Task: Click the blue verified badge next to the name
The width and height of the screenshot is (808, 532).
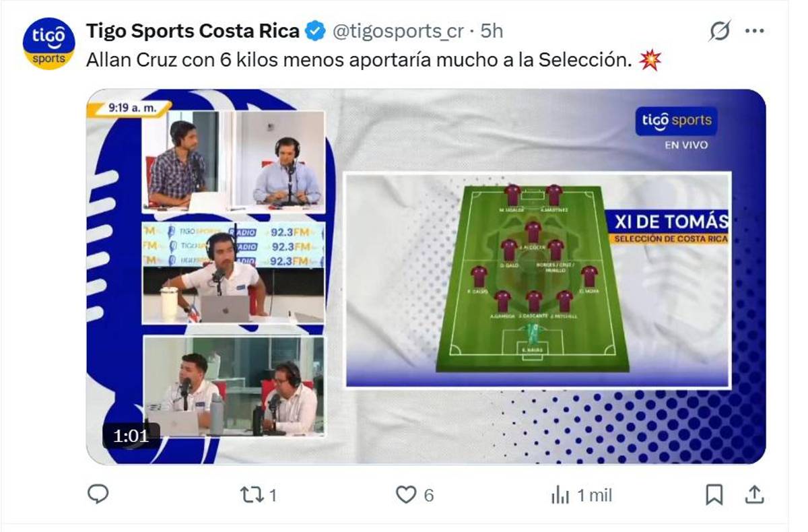Action: point(314,30)
